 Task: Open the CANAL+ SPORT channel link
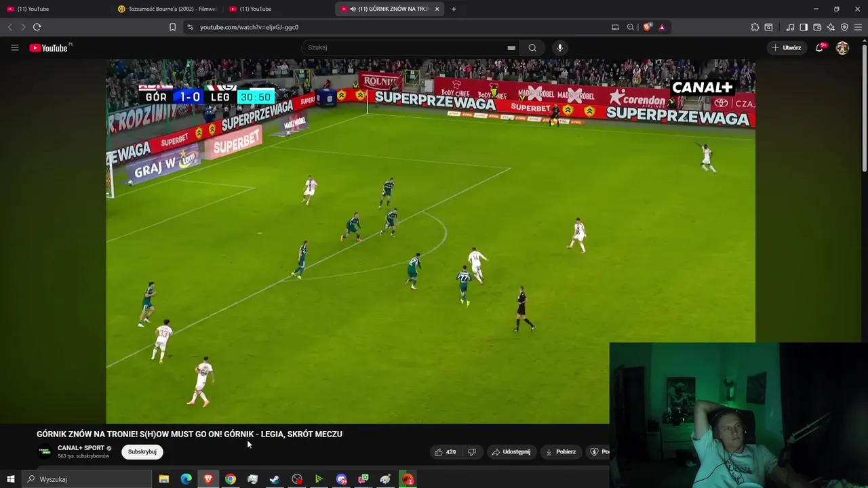pos(81,448)
